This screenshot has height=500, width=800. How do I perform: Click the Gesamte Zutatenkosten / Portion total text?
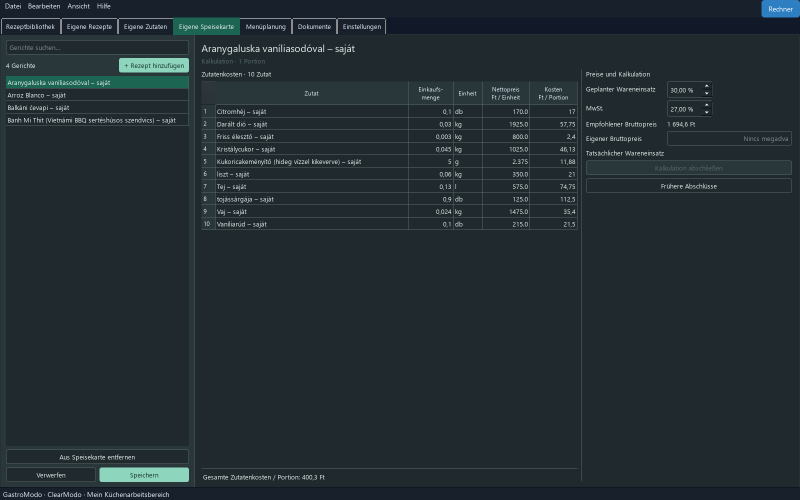[x=264, y=478]
